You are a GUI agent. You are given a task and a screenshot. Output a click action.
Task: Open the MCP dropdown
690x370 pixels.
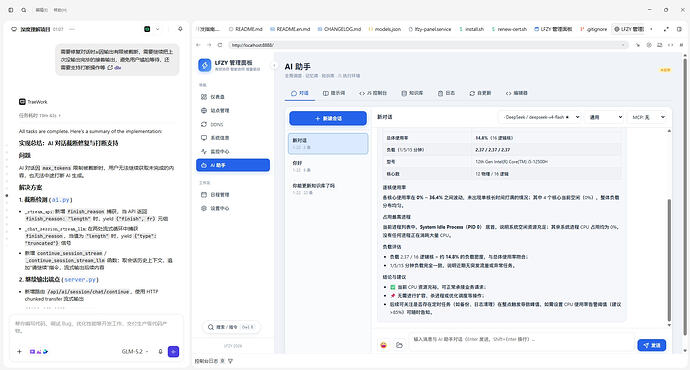click(x=649, y=117)
